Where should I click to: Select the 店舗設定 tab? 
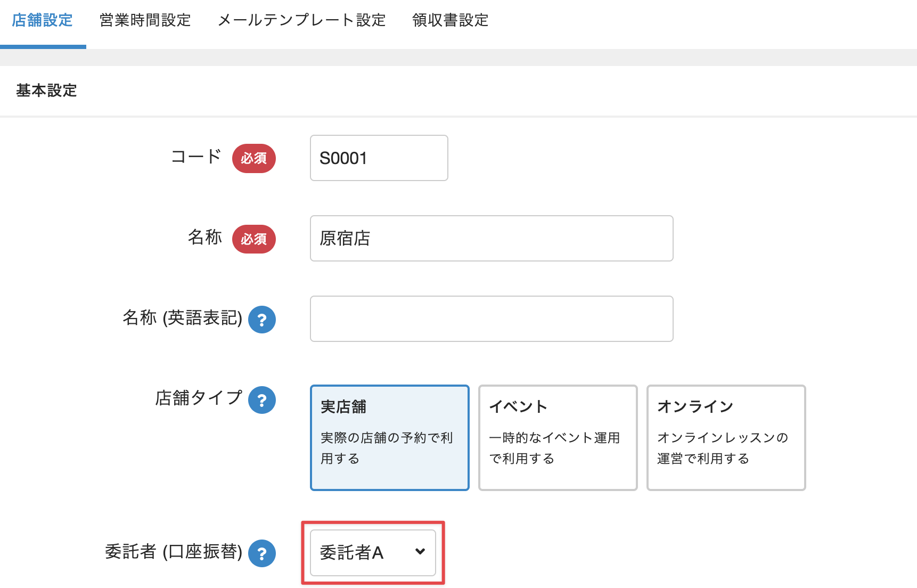click(x=43, y=20)
